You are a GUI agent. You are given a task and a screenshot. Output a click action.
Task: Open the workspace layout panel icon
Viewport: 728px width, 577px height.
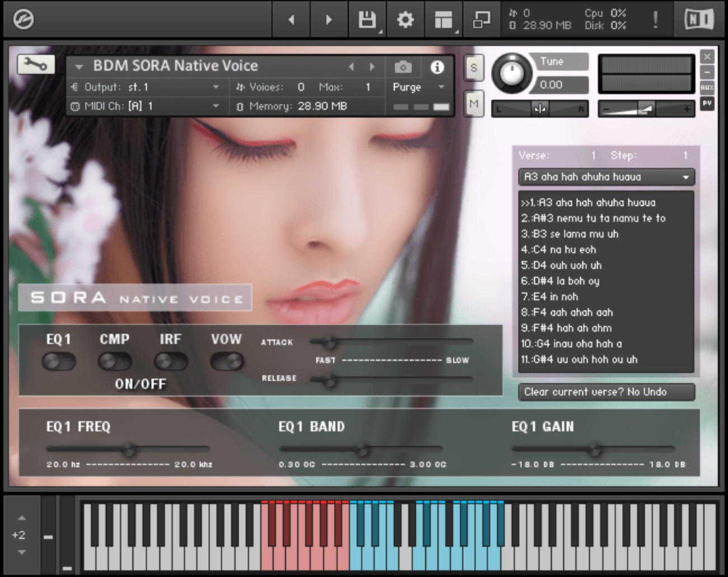443,20
